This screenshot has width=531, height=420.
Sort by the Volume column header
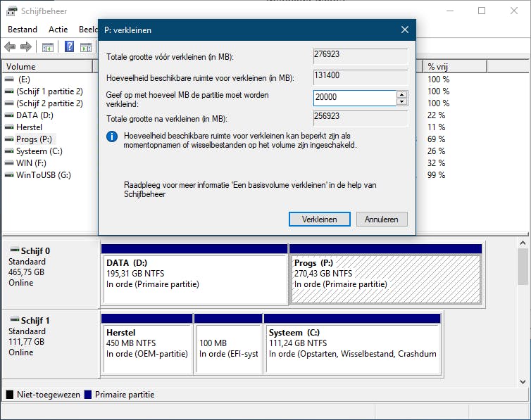tap(47, 67)
